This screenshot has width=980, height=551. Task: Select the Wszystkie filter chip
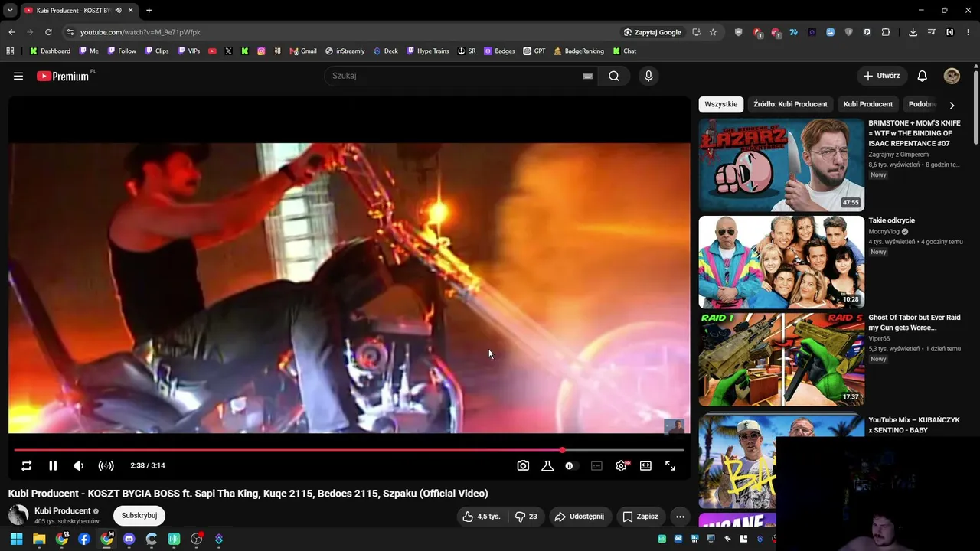721,104
